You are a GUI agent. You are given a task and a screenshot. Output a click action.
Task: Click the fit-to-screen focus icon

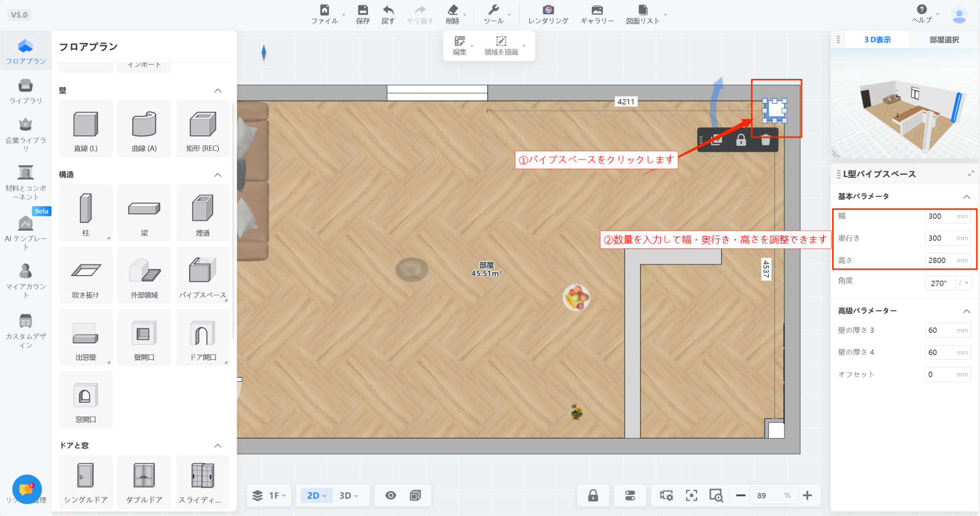point(691,495)
